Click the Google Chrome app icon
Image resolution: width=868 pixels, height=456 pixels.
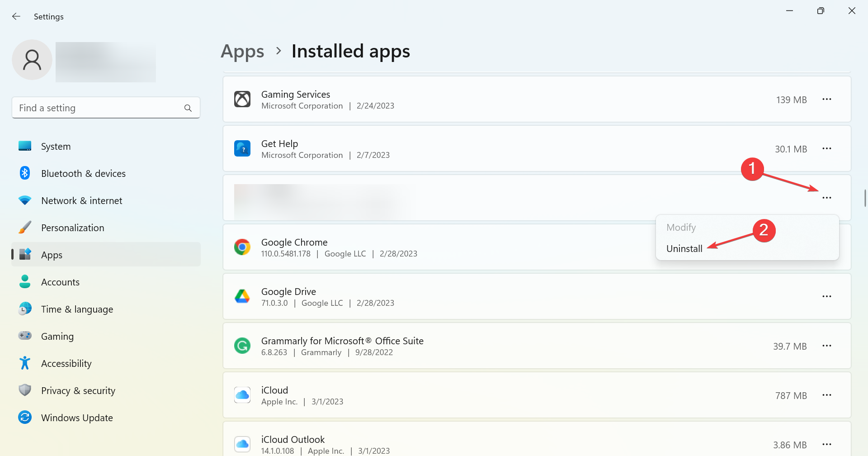tap(242, 247)
